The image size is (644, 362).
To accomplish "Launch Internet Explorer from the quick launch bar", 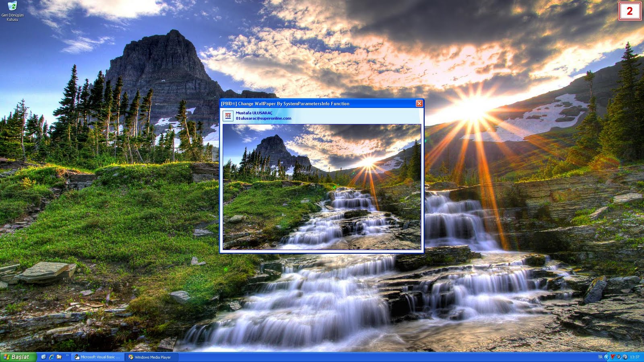I will (x=52, y=357).
